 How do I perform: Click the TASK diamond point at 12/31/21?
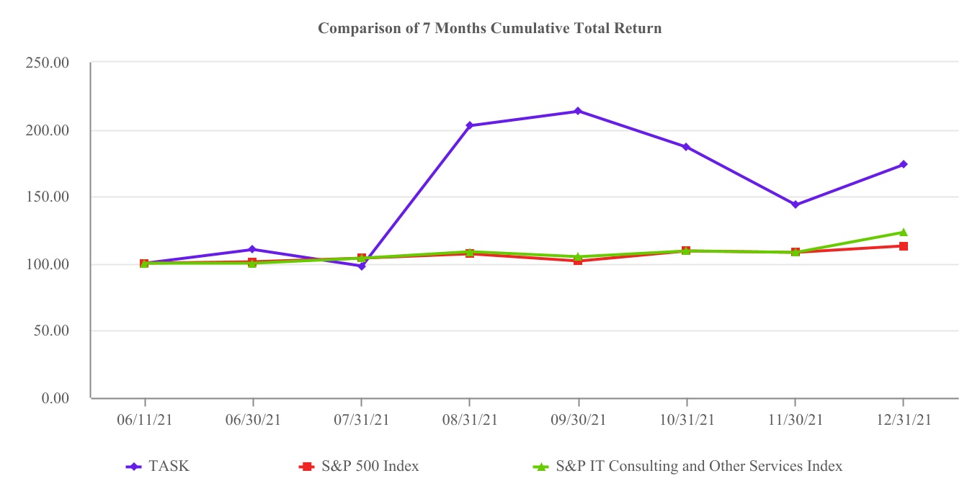click(x=903, y=164)
